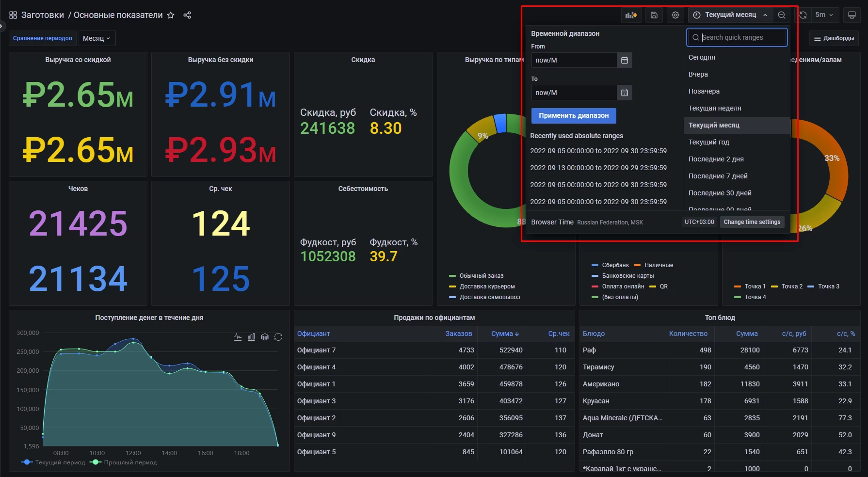868x477 pixels.
Task: Select the Последние 7 дней quick range
Action: [x=718, y=176]
